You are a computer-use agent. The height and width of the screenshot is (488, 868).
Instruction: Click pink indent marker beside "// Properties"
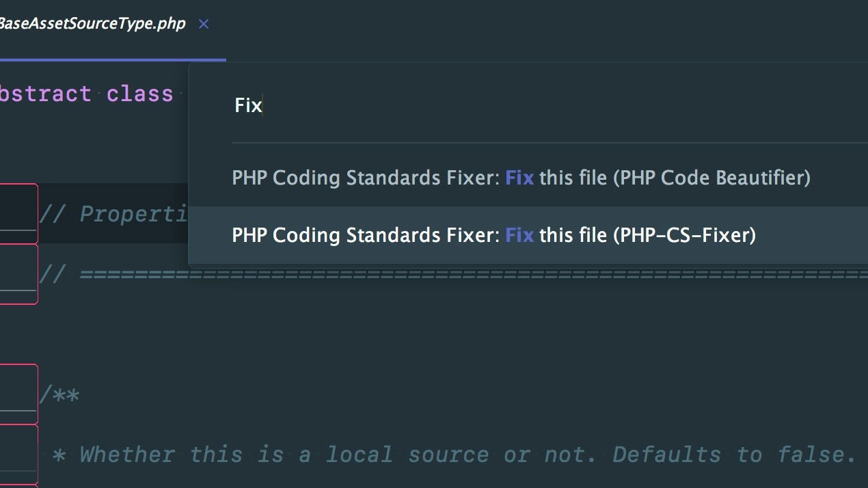pos(18,214)
